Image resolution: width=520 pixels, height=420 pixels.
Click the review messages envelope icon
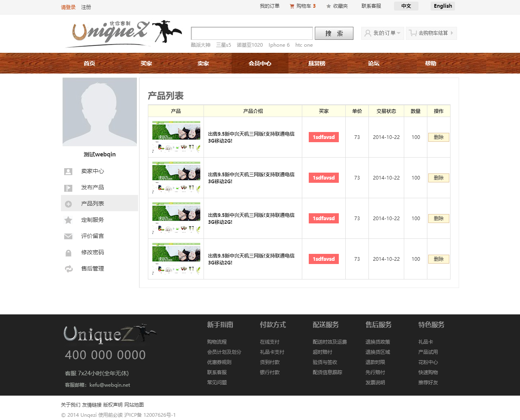tap(68, 236)
